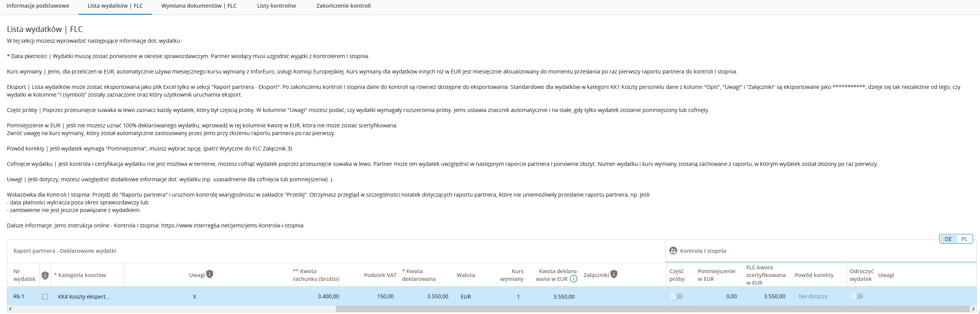Click the Pomniejszenie w EUR field showing 0,00

click(718, 296)
